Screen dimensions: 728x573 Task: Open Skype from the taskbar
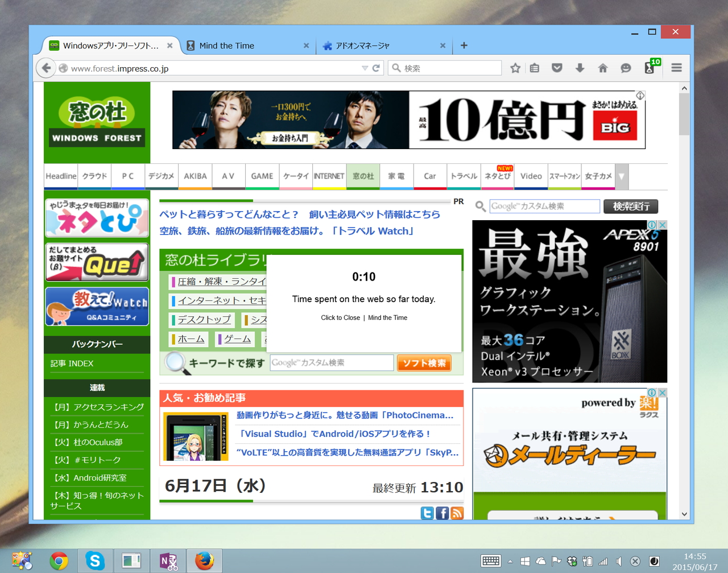click(95, 561)
